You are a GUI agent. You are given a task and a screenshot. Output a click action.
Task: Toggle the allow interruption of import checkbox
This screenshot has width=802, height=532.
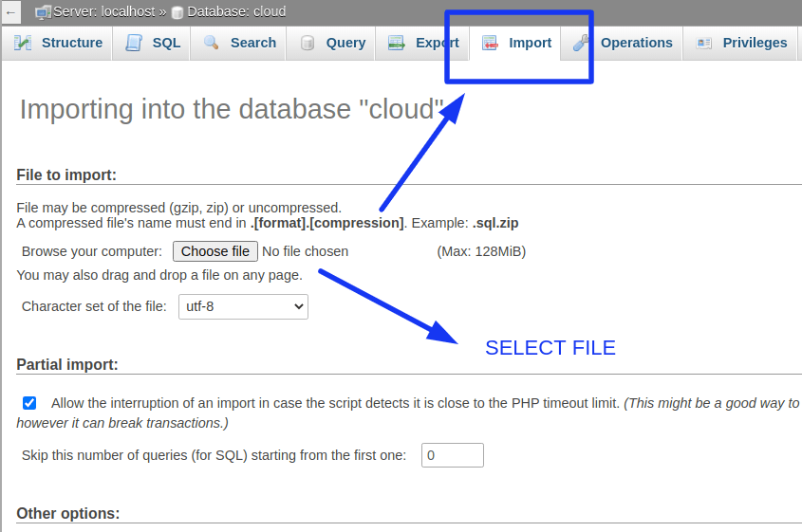click(x=29, y=403)
